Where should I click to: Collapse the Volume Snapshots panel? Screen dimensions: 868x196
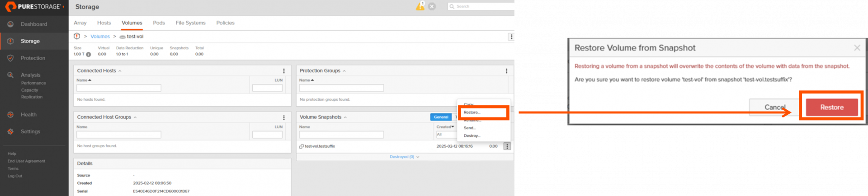(345, 117)
